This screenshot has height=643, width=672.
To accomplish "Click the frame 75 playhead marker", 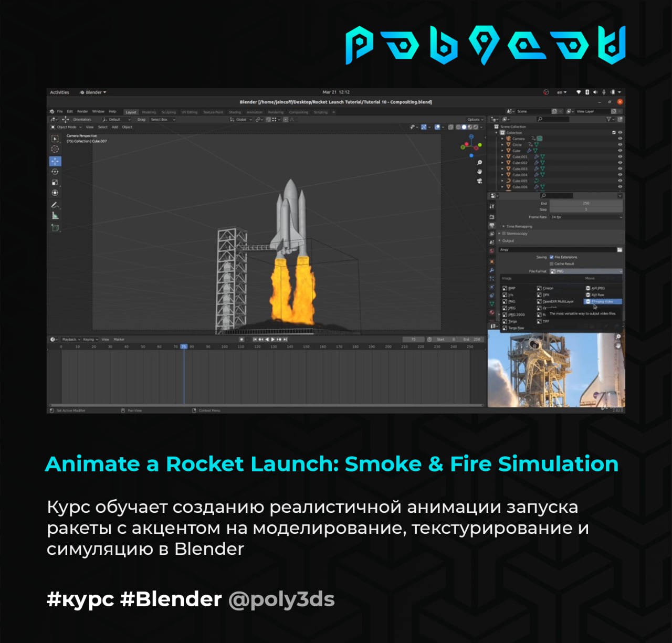I will [184, 346].
